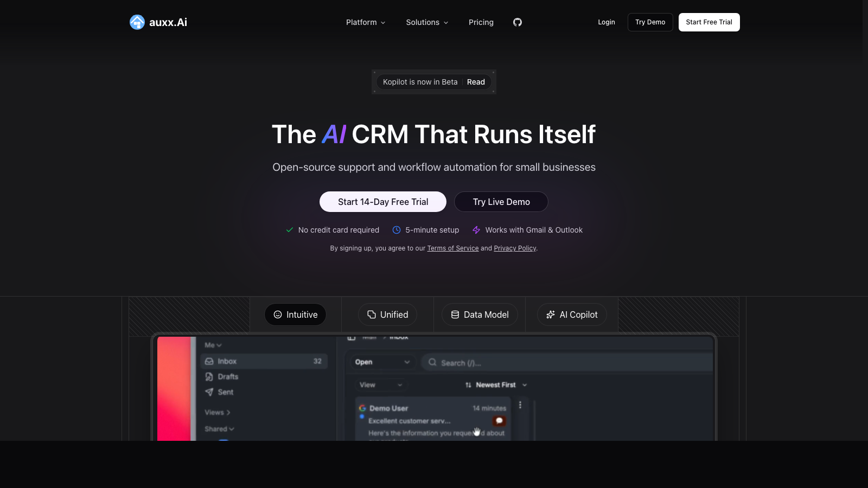Screen dimensions: 868x488
Task: Switch to the Unified tab
Action: [x=387, y=314]
